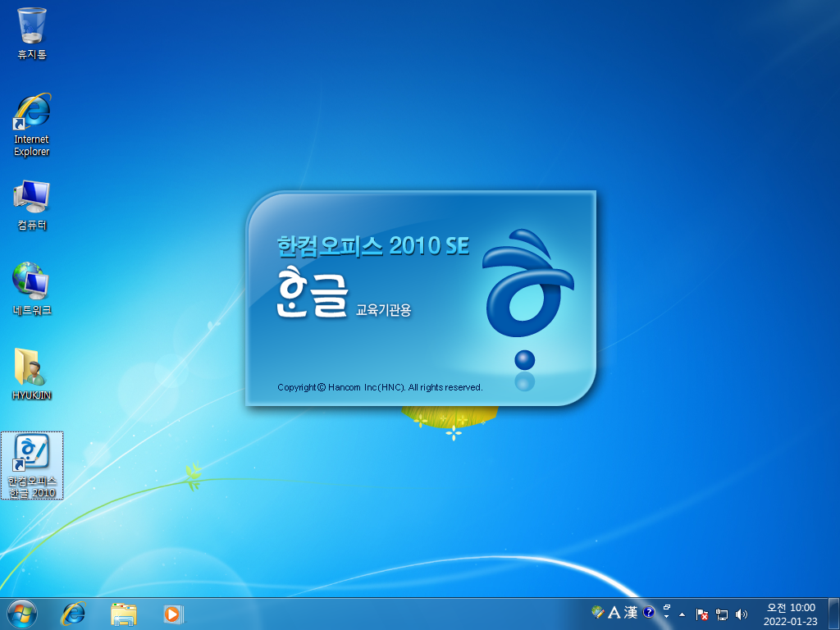840x630 pixels.
Task: Click the 교육기관용 label on splash
Action: tap(384, 310)
